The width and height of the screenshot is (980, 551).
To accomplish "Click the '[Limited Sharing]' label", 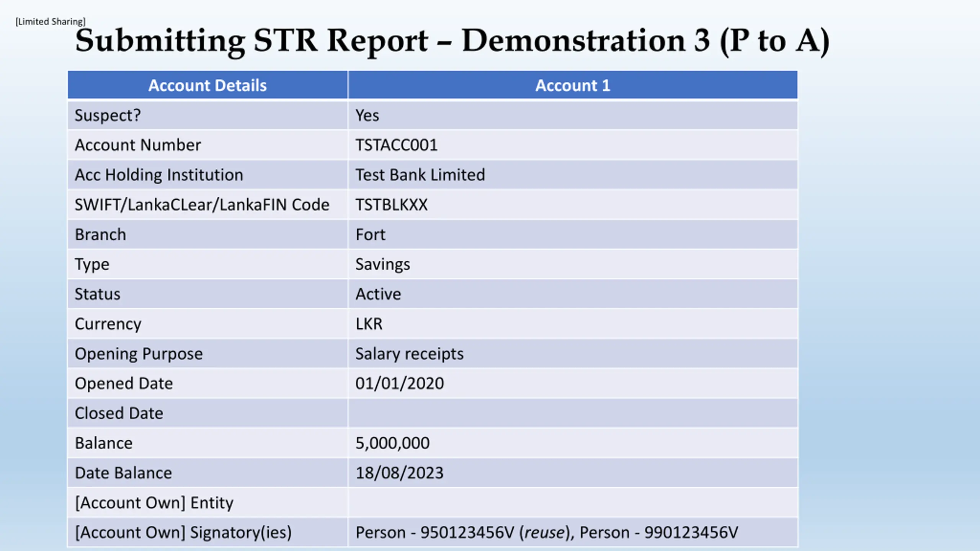I will tap(51, 21).
